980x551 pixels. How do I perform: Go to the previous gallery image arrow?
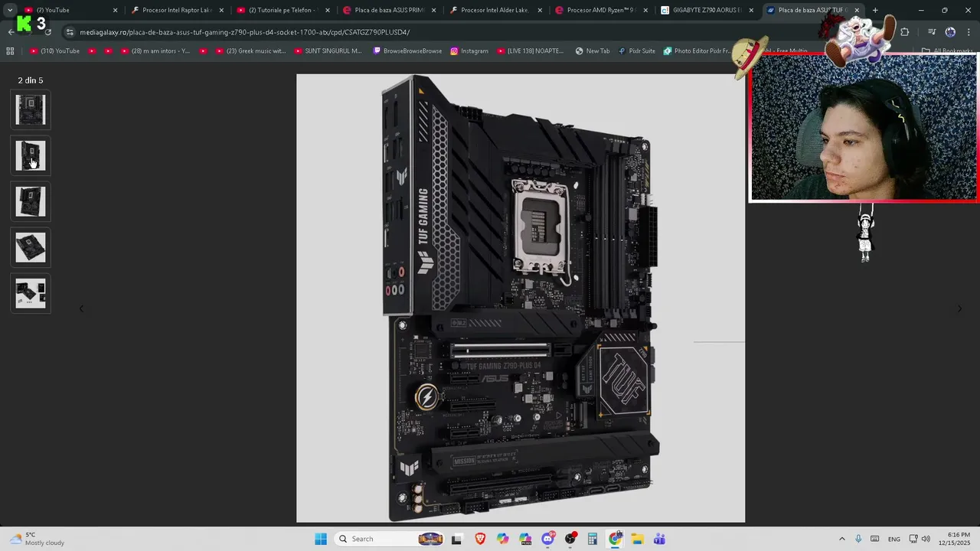point(81,308)
